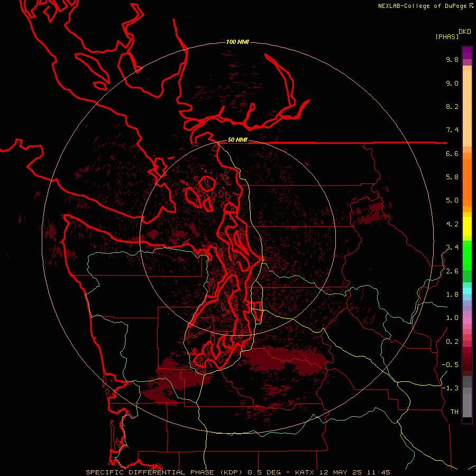Click the SPECIFIC DIFFERENTIAL PHASE footer title
The height and width of the screenshot is (476, 476).
tap(150, 472)
